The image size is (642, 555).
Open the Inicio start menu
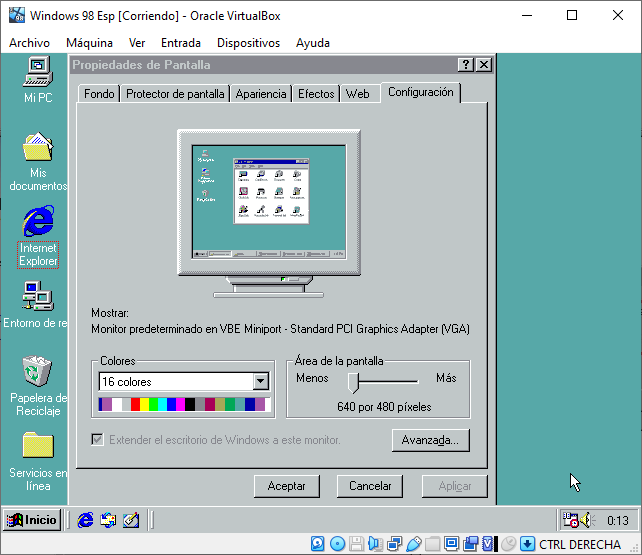click(32, 520)
